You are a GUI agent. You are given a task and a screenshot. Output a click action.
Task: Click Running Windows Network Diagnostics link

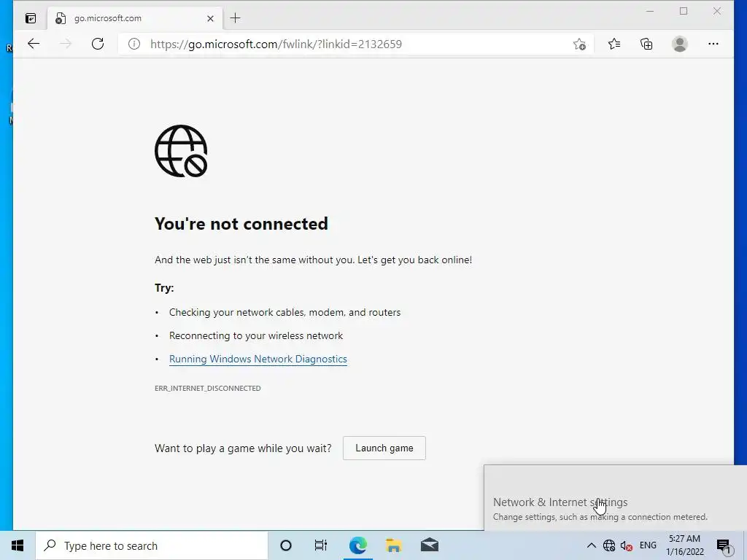(x=258, y=359)
